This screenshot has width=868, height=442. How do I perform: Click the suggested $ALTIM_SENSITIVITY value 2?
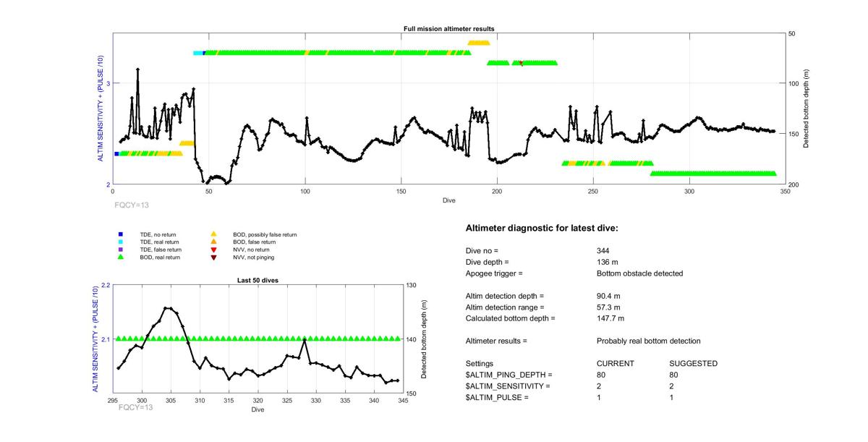click(673, 386)
